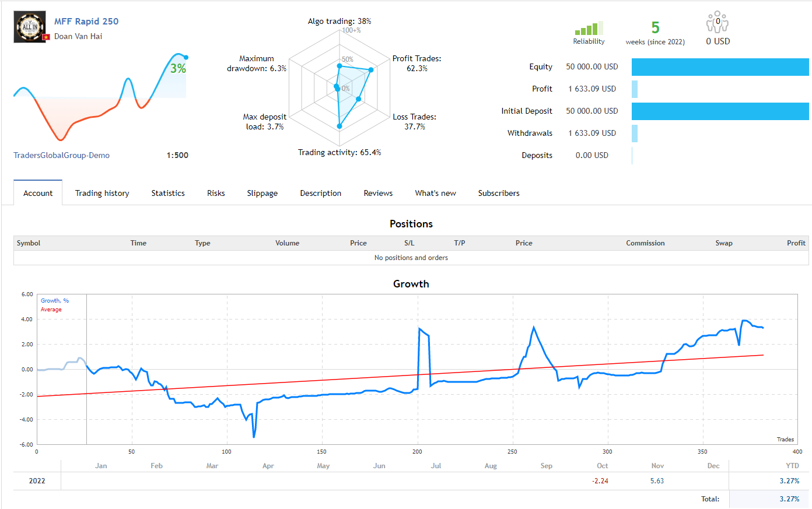
Task: Open the What's new tab
Action: click(435, 193)
